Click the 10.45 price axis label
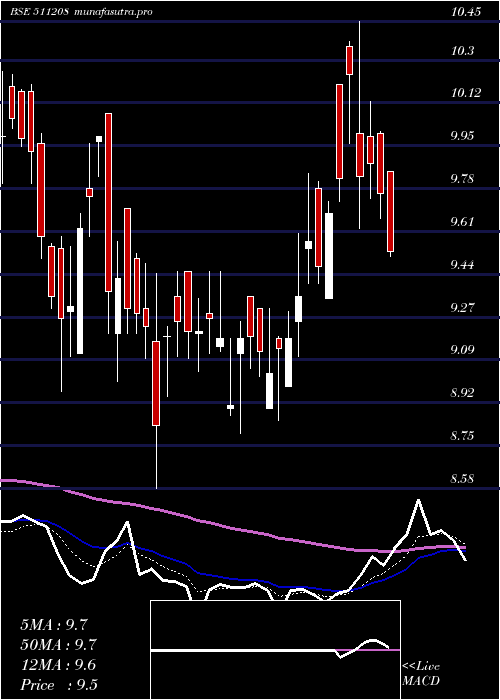This screenshot has width=500, height=700. [x=466, y=12]
